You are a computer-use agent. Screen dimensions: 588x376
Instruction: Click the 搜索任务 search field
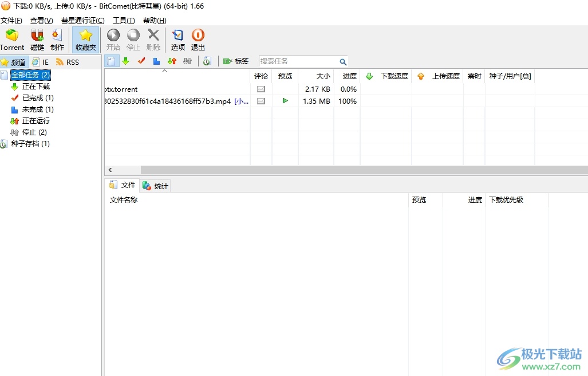click(298, 61)
